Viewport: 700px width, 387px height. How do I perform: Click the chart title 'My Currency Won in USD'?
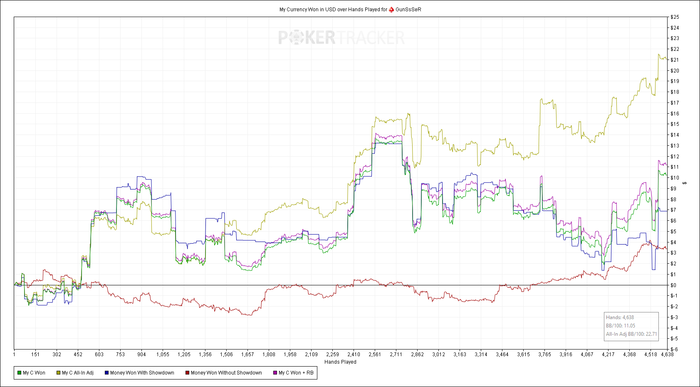307,9
